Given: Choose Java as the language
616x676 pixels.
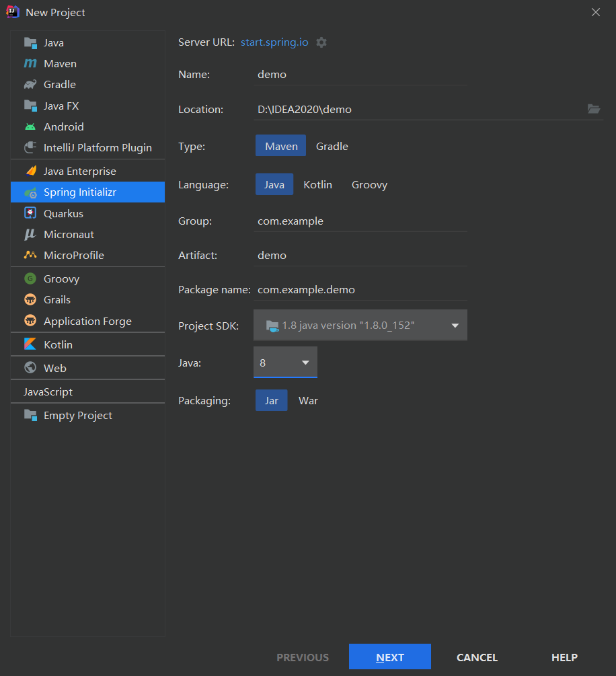Looking at the screenshot, I should [274, 184].
